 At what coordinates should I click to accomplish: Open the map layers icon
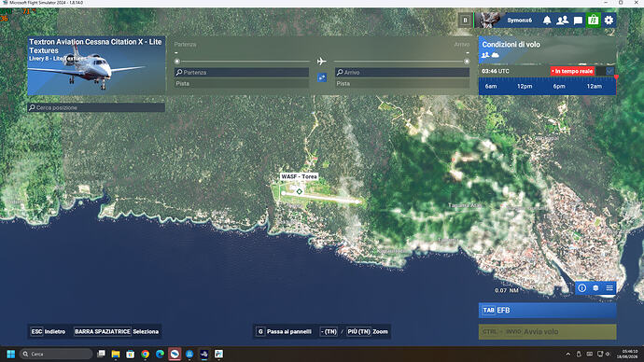click(595, 288)
